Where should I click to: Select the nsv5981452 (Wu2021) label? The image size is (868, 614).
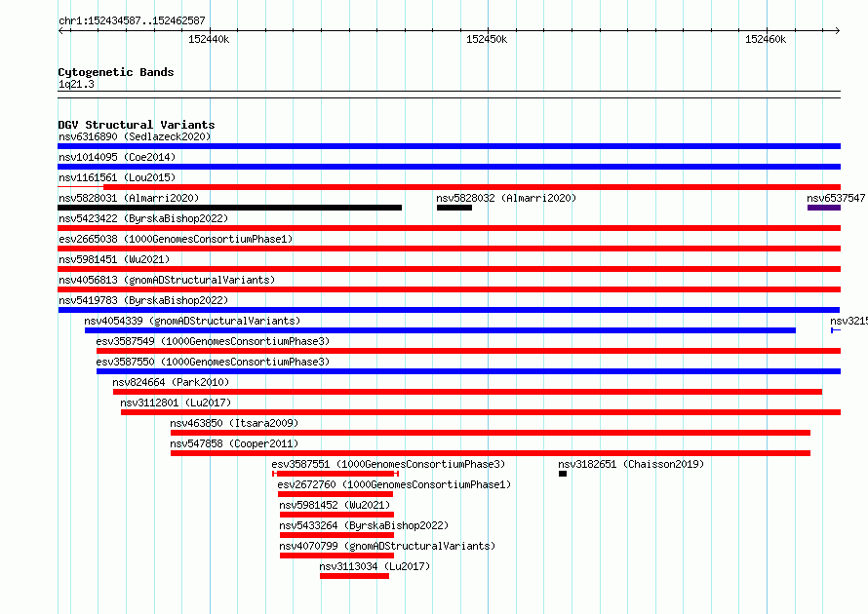point(335,505)
